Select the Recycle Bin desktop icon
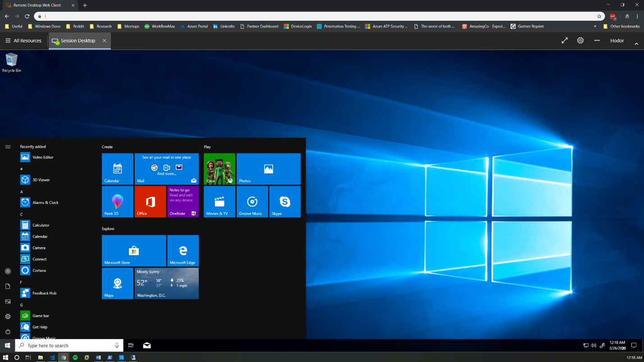644x362 pixels. click(x=11, y=63)
